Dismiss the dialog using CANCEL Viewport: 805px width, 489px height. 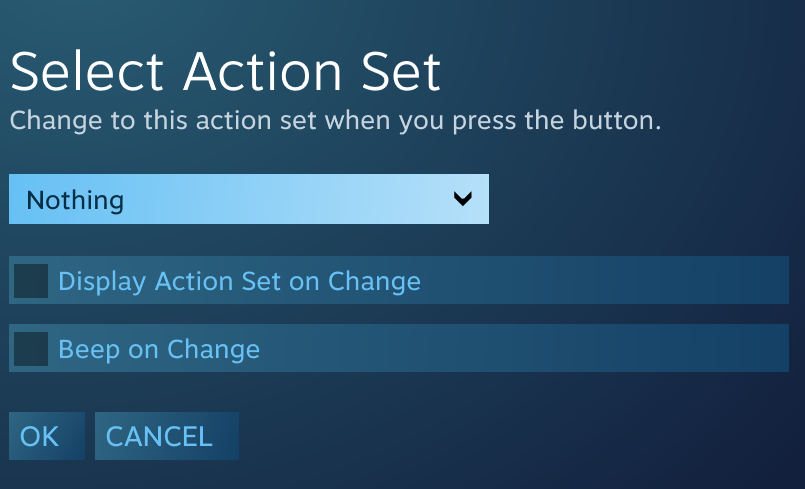click(160, 436)
